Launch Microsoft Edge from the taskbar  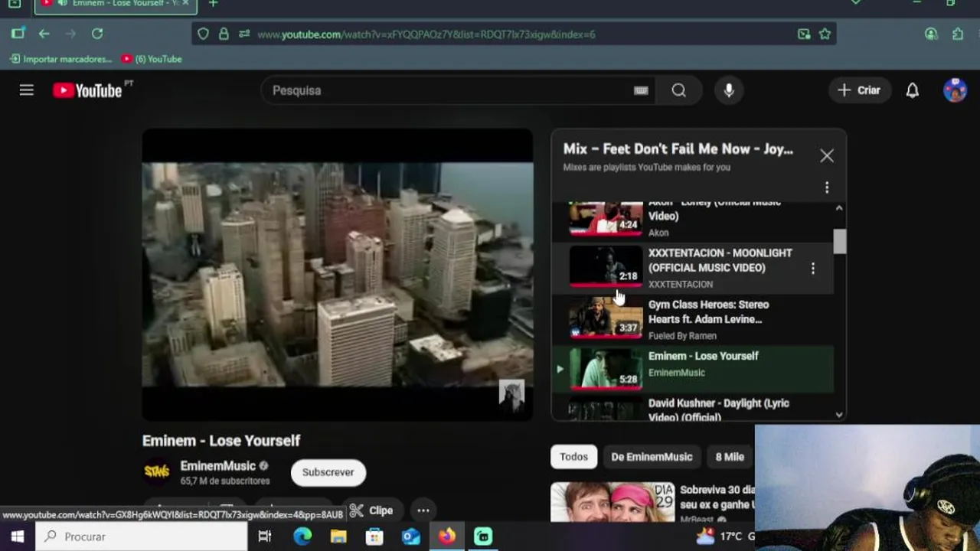[x=302, y=536]
